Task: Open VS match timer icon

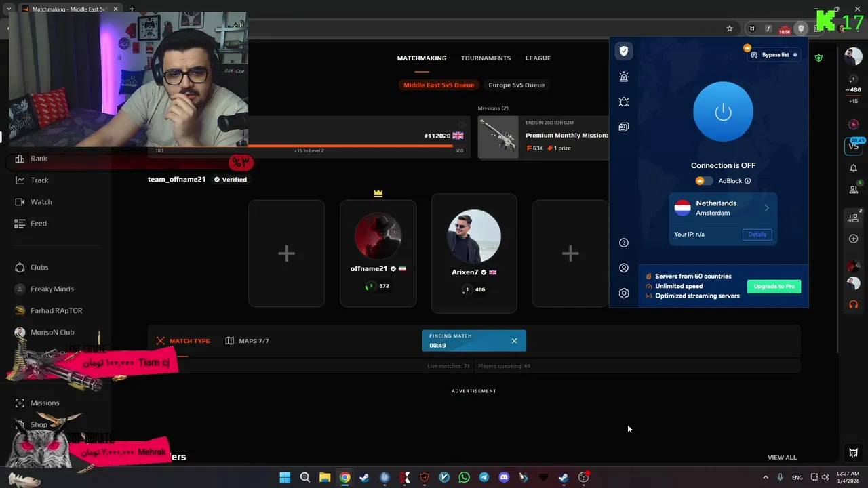Action: 854,145
